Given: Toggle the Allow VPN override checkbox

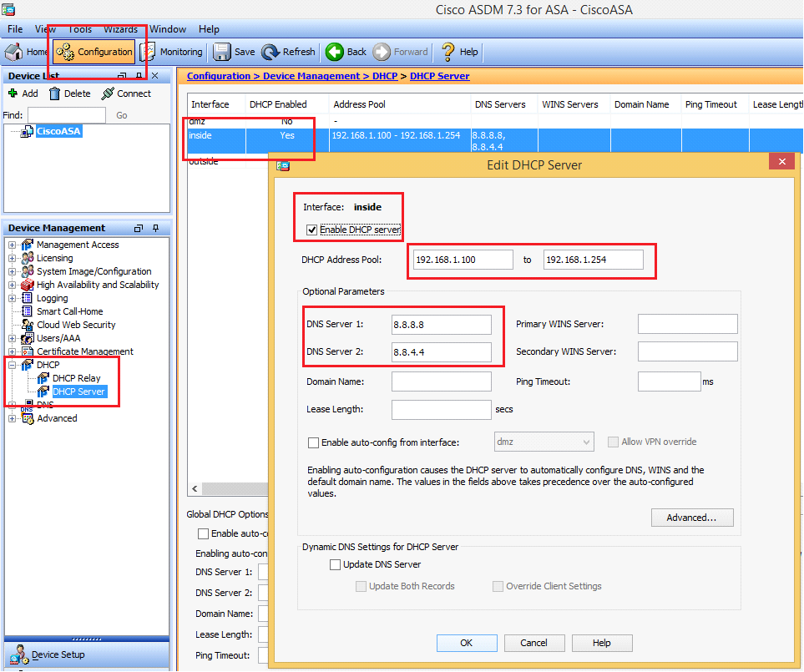Looking at the screenshot, I should [x=613, y=442].
